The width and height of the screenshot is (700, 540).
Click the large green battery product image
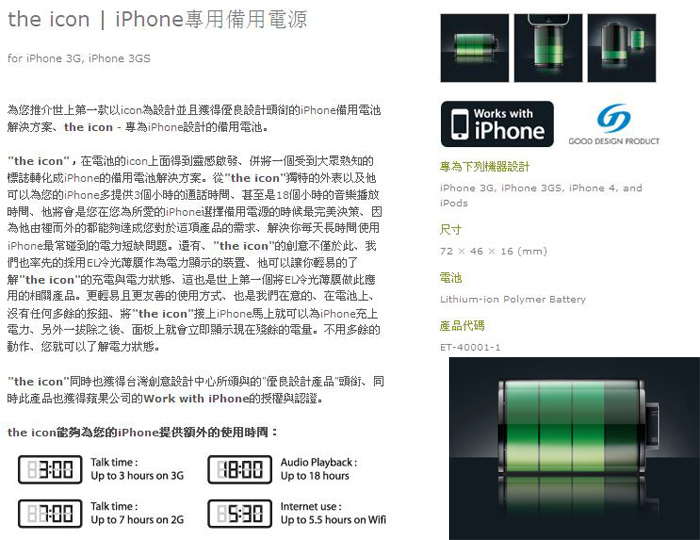575,448
